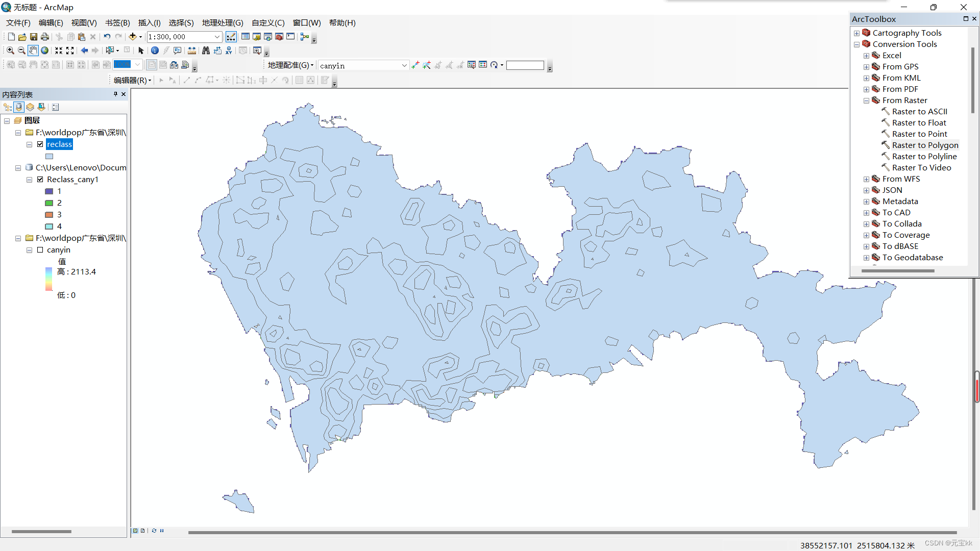Click color swatch for class 3
The image size is (980, 551).
tap(49, 215)
